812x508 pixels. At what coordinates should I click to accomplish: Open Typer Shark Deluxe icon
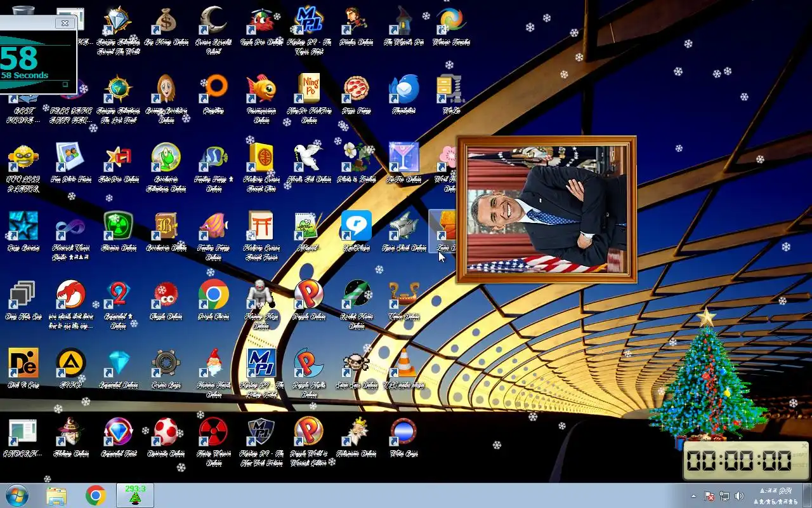point(404,226)
